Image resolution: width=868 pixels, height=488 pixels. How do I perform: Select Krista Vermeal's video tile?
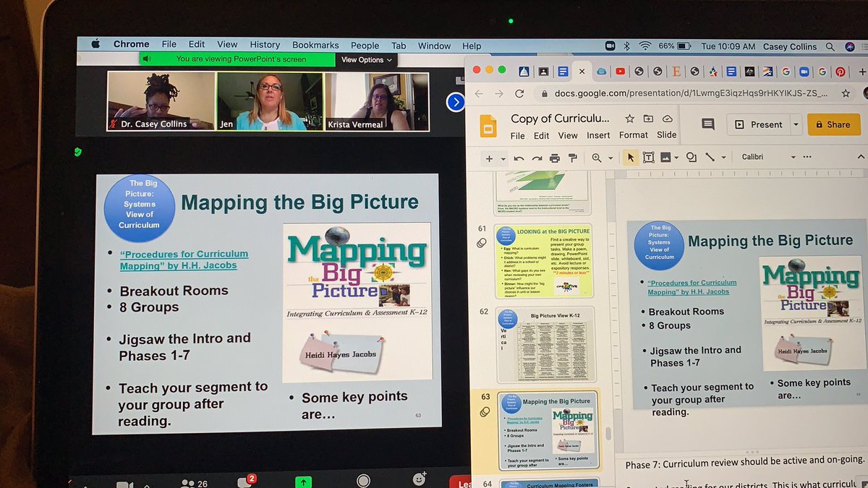[377, 102]
